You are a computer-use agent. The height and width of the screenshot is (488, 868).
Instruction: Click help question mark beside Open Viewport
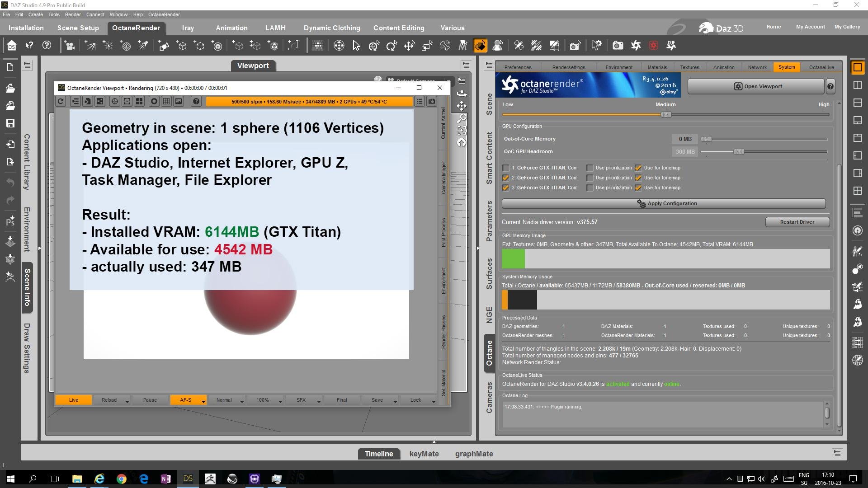(830, 86)
